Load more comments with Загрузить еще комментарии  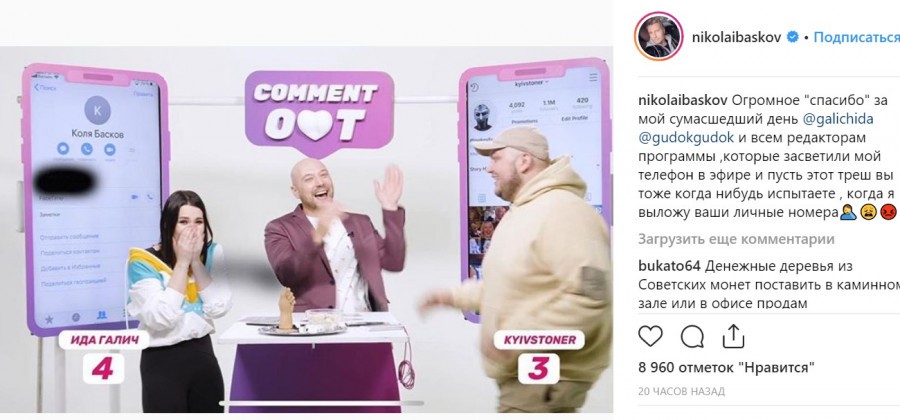click(x=736, y=239)
